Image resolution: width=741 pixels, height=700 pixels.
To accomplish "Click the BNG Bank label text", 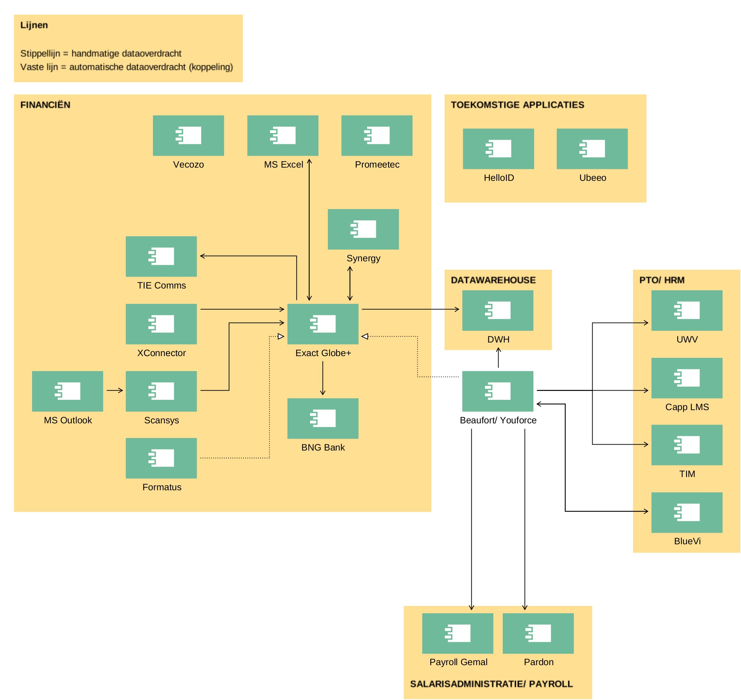I will (x=323, y=447).
